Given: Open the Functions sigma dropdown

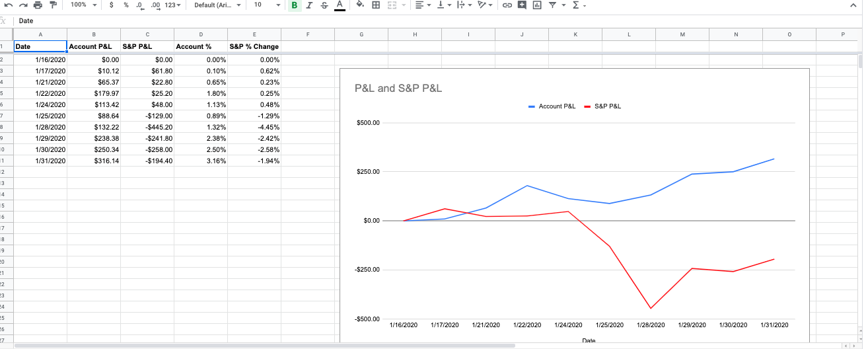Looking at the screenshot, I should [579, 5].
